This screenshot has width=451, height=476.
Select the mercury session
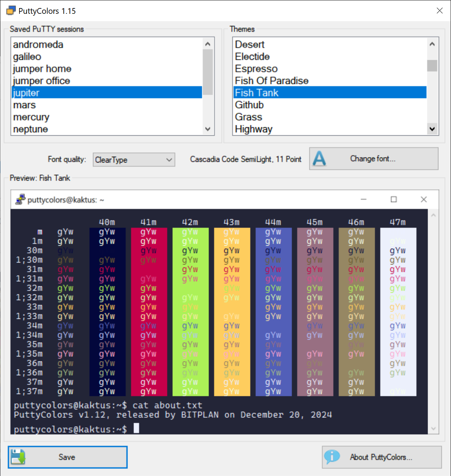pyautogui.click(x=31, y=117)
